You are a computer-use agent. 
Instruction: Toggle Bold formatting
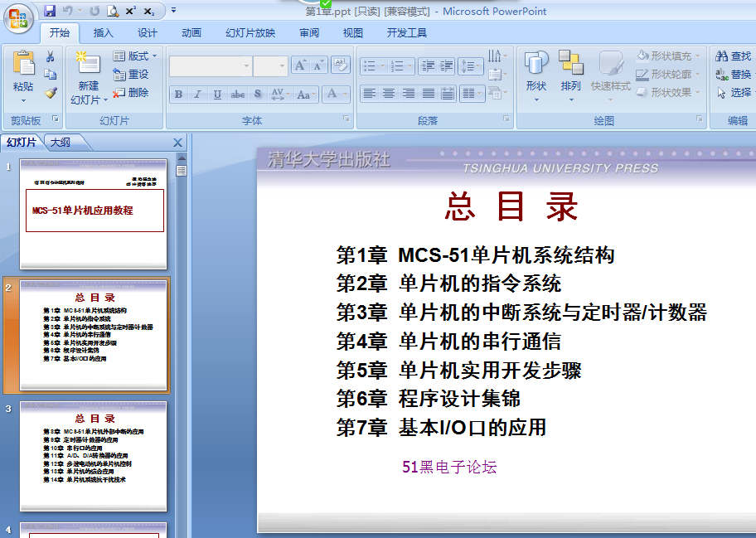pyautogui.click(x=178, y=95)
